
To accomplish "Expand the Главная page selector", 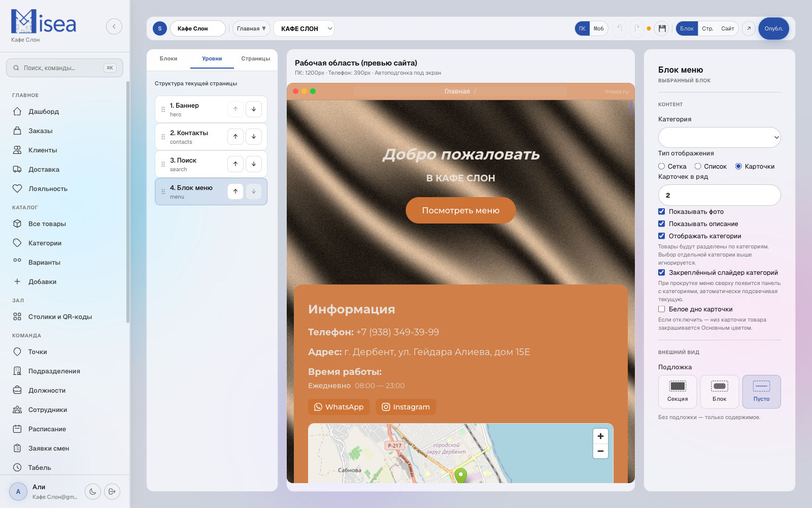I will (251, 28).
